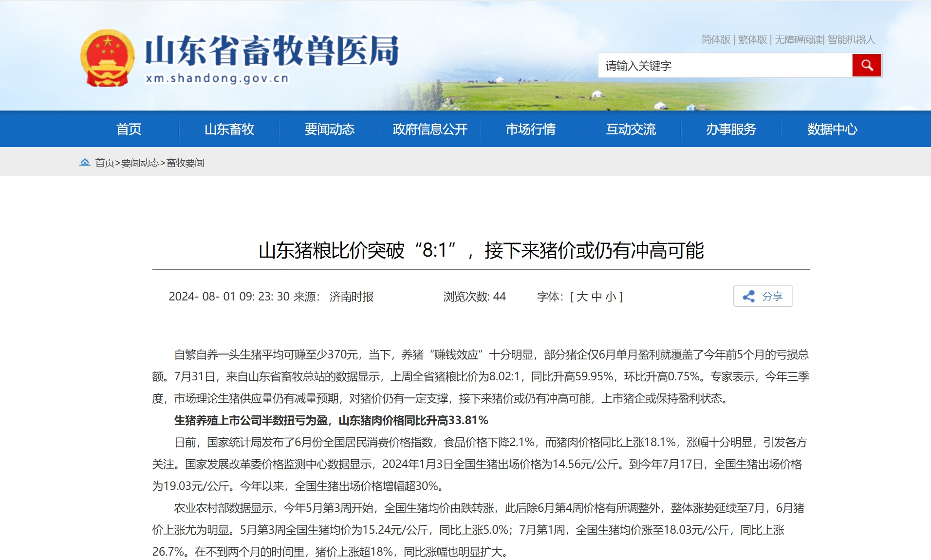Enable 无障碍阅读 accessibility mode
Screen dimensions: 931x560
[798, 39]
